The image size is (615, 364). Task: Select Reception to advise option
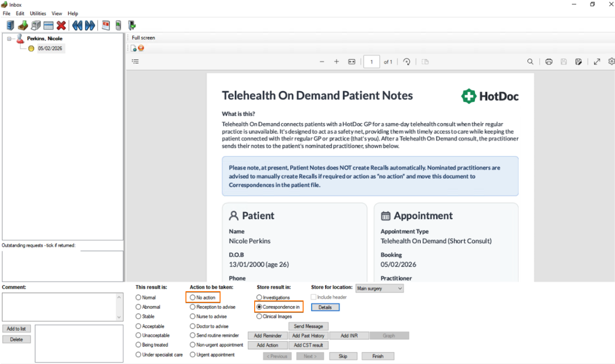click(x=192, y=307)
